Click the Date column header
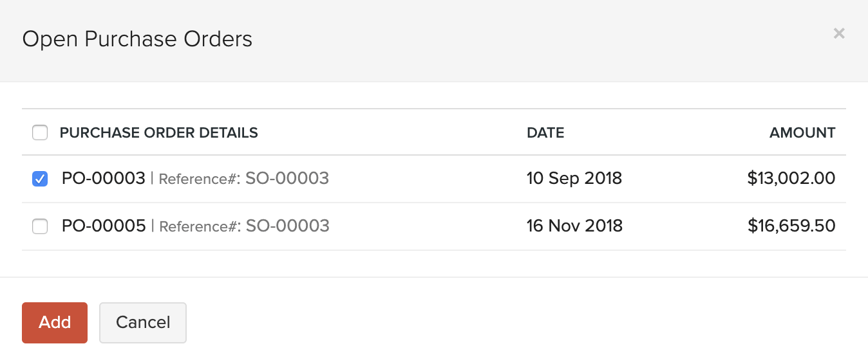 click(x=545, y=133)
